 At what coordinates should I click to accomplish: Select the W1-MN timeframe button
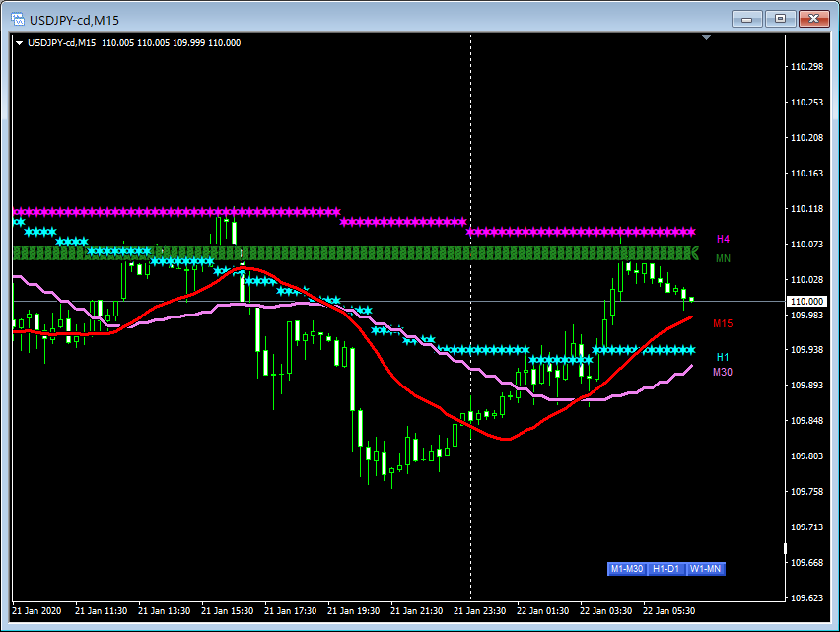click(x=706, y=569)
